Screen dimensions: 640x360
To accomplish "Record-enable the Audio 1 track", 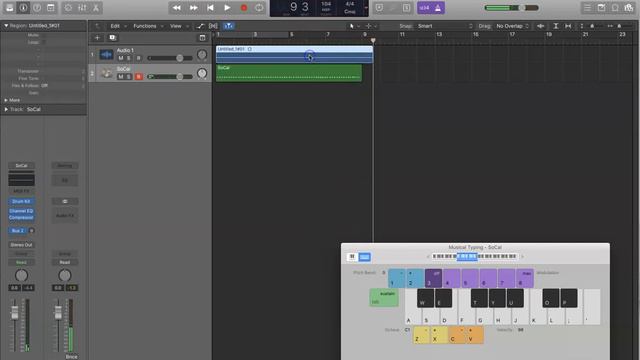I will 139,58.
